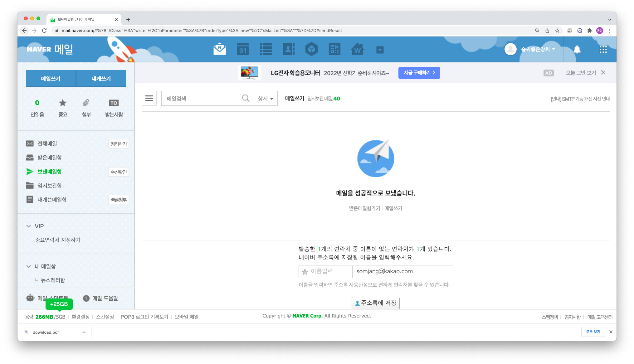
Task: Click the important star filter icon
Action: pyautogui.click(x=63, y=103)
